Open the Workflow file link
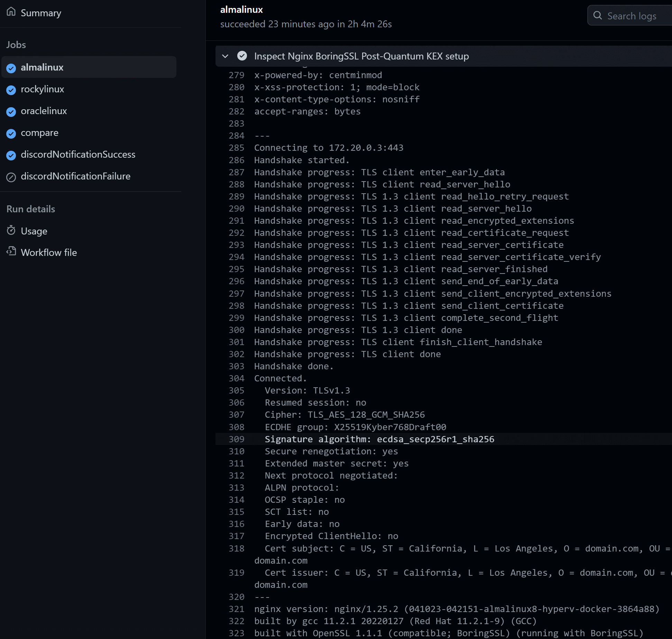 (x=49, y=252)
